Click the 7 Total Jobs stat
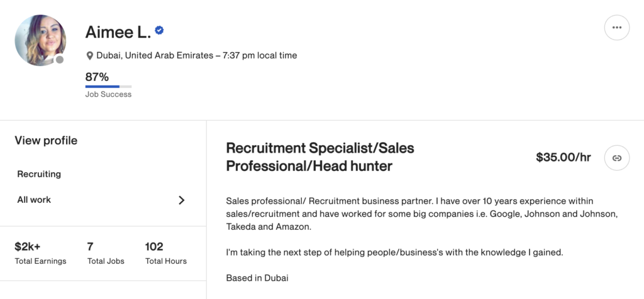The image size is (644, 299). [106, 253]
